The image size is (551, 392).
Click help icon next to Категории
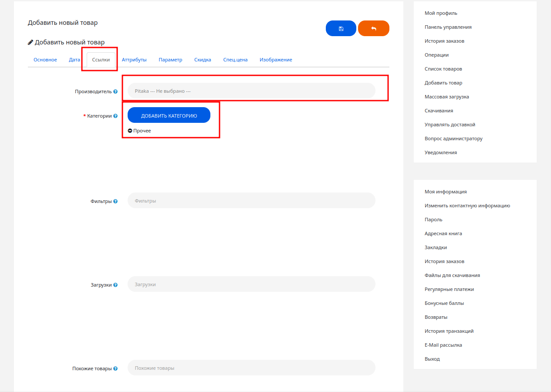pos(115,116)
